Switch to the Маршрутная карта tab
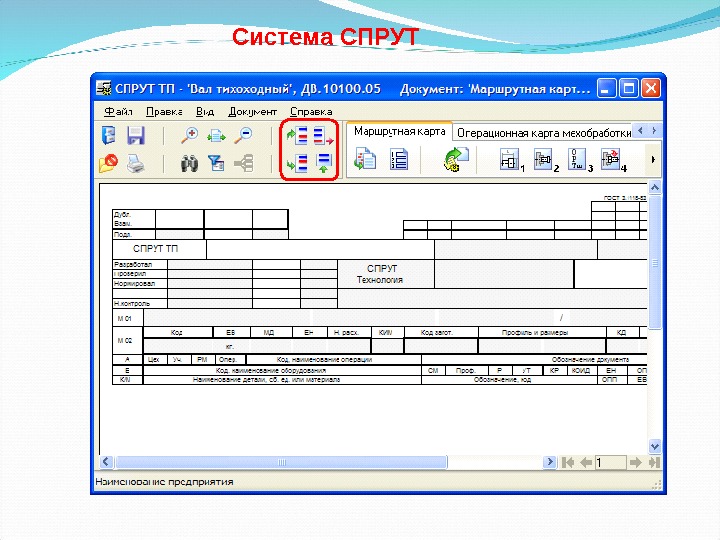Image resolution: width=720 pixels, height=540 pixels. [399, 132]
